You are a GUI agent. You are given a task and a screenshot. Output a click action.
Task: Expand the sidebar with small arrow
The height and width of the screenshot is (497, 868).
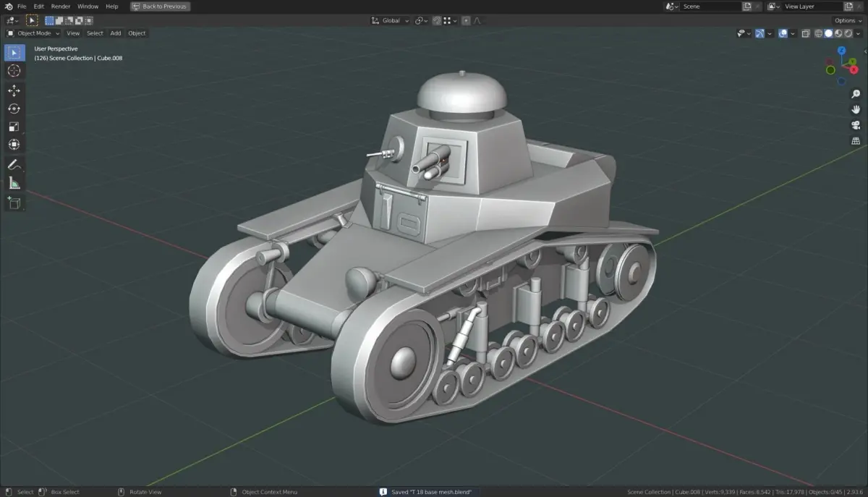point(865,51)
